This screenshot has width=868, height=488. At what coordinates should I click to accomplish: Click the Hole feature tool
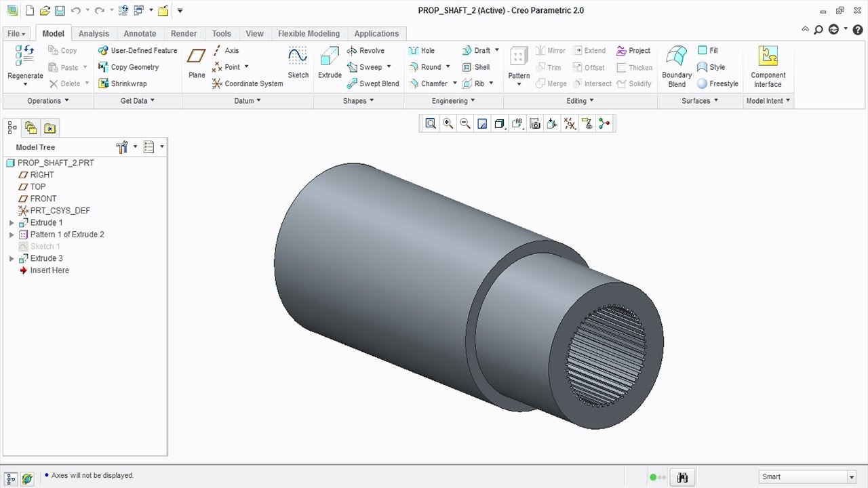coord(421,50)
